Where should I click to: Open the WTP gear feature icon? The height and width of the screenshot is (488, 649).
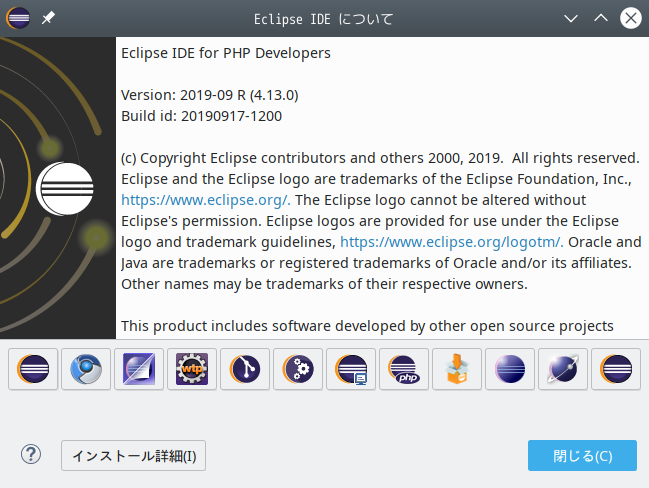coord(192,369)
